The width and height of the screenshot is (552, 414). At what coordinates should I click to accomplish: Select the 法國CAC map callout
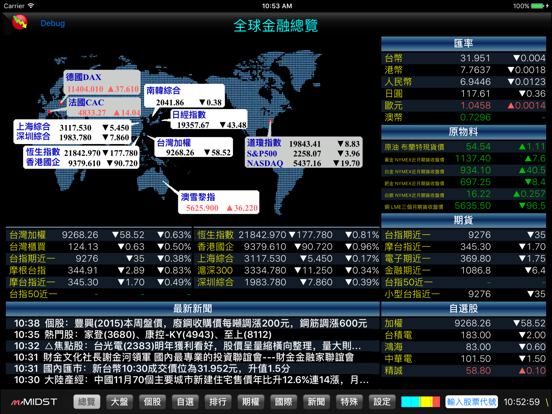(104, 107)
